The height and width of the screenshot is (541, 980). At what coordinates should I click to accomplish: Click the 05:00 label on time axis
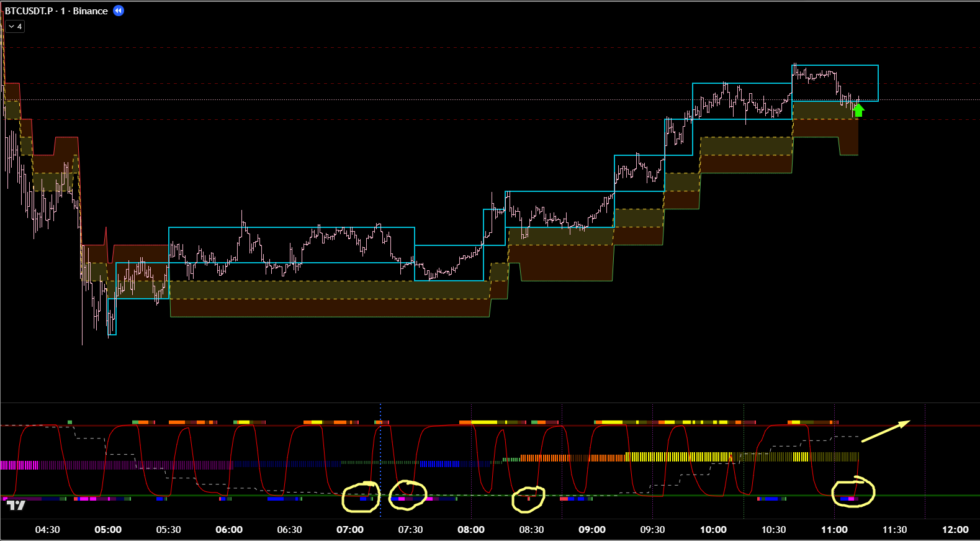pyautogui.click(x=107, y=530)
